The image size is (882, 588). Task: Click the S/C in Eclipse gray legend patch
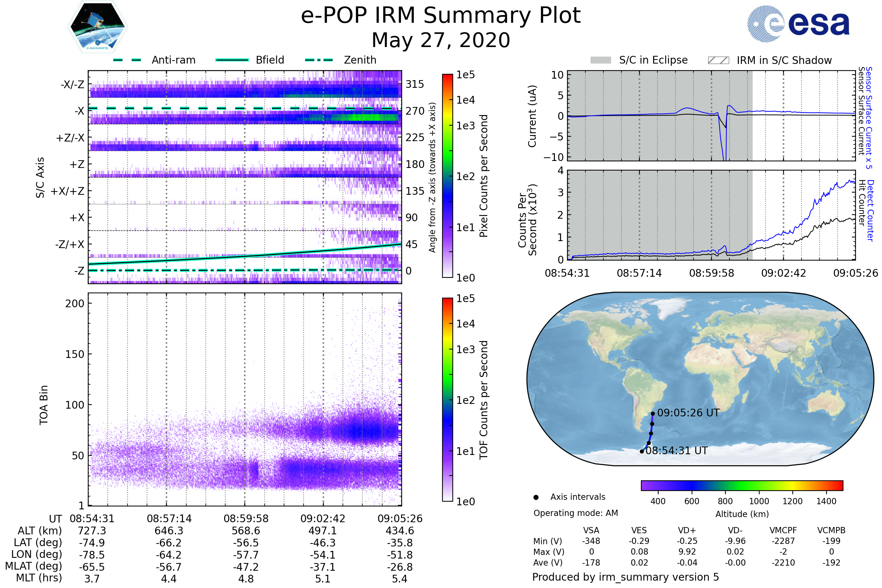click(x=600, y=60)
